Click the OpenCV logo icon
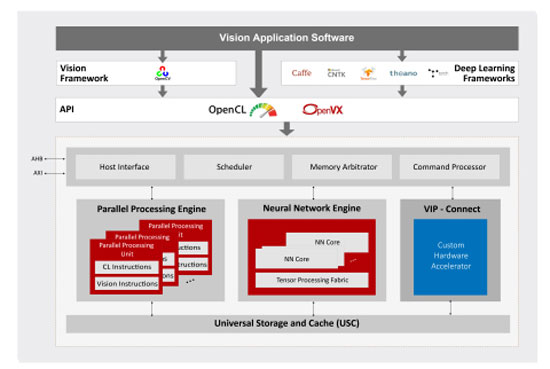This screenshot has height=369, width=550. (x=163, y=73)
